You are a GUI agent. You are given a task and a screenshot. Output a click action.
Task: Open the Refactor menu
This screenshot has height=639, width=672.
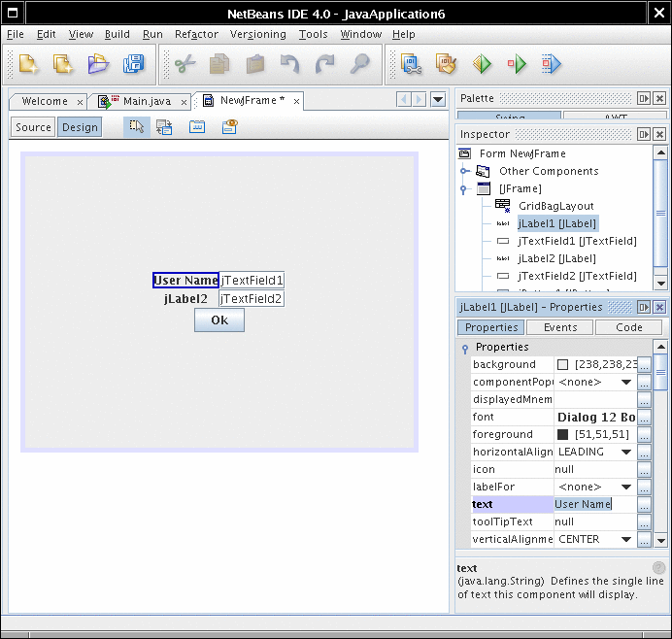[x=196, y=34]
